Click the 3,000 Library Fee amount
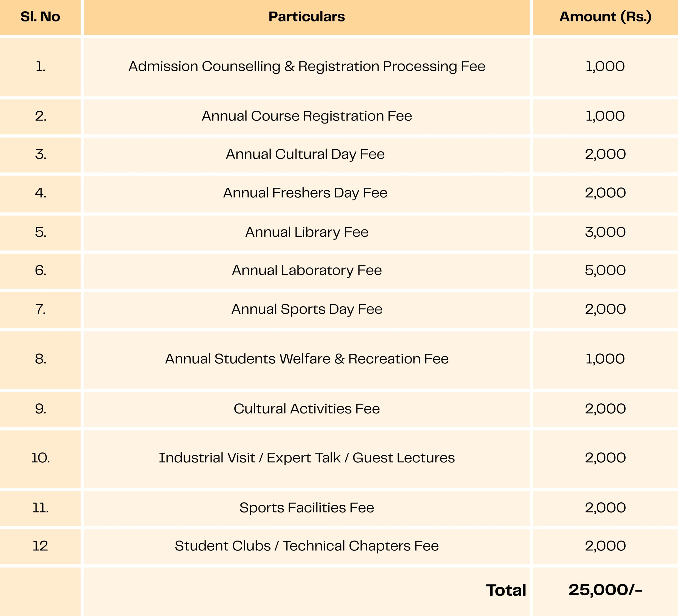The width and height of the screenshot is (678, 616). [605, 232]
